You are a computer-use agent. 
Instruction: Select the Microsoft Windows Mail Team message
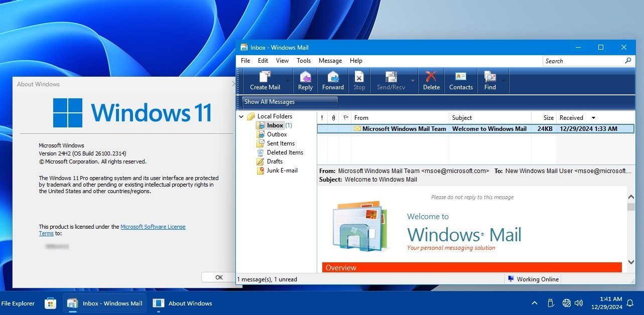pos(476,129)
